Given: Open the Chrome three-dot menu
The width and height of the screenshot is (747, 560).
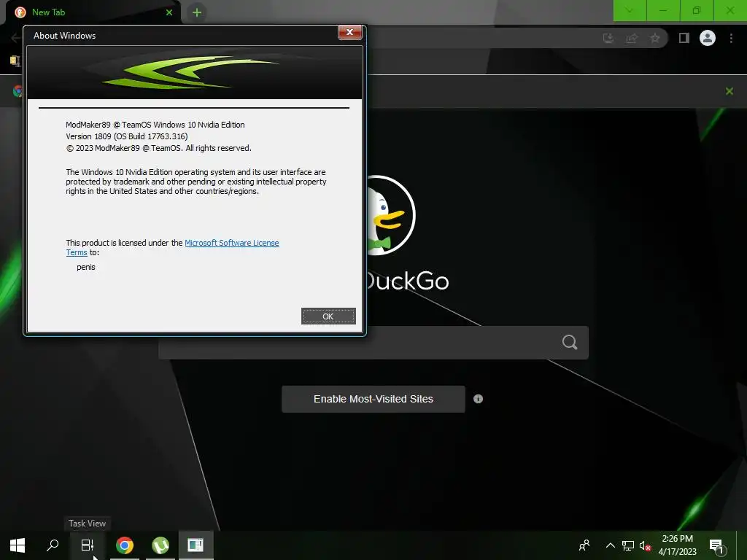Looking at the screenshot, I should [x=731, y=38].
